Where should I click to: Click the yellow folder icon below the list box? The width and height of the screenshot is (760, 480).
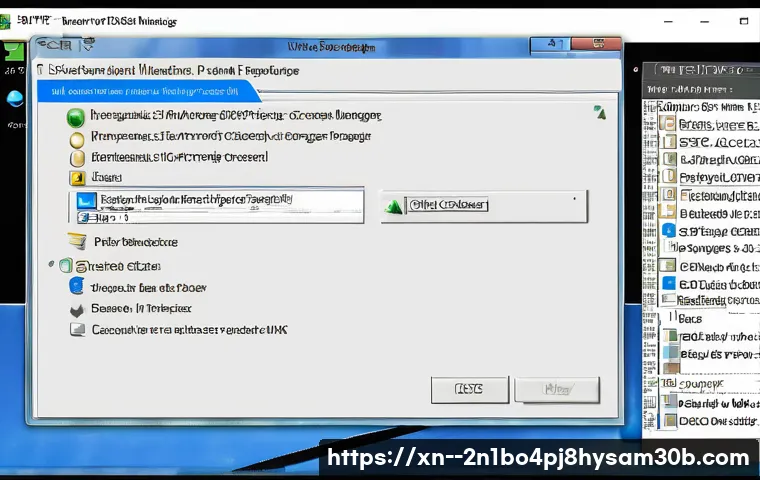pyautogui.click(x=77, y=240)
